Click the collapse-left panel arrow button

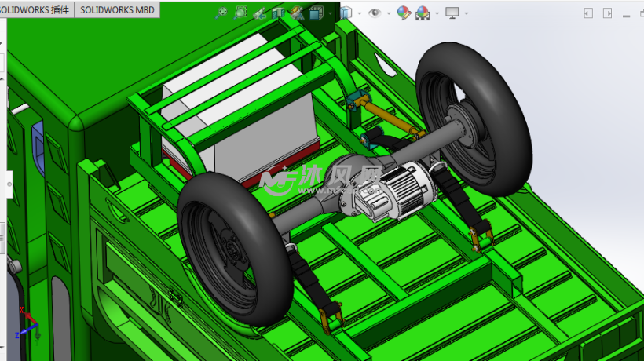588,13
